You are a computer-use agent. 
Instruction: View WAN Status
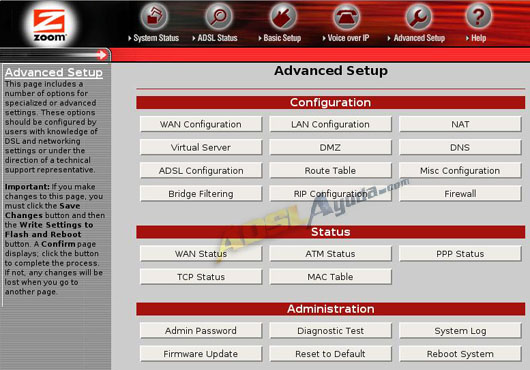(201, 254)
